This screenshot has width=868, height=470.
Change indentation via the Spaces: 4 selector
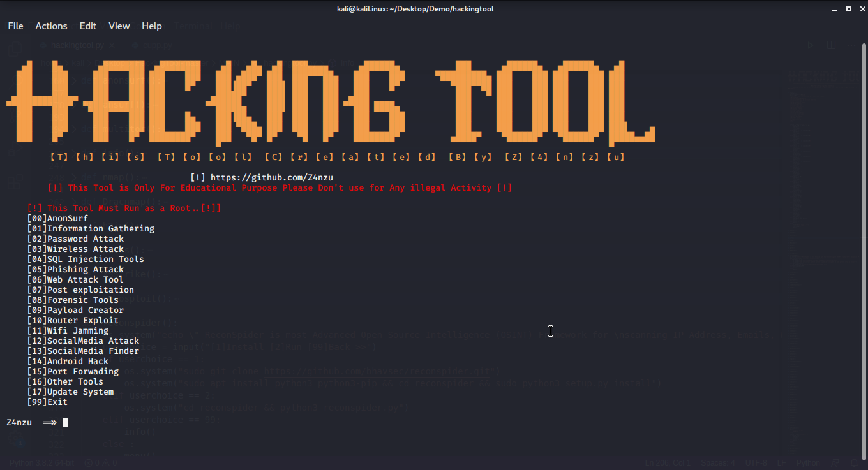(x=717, y=463)
